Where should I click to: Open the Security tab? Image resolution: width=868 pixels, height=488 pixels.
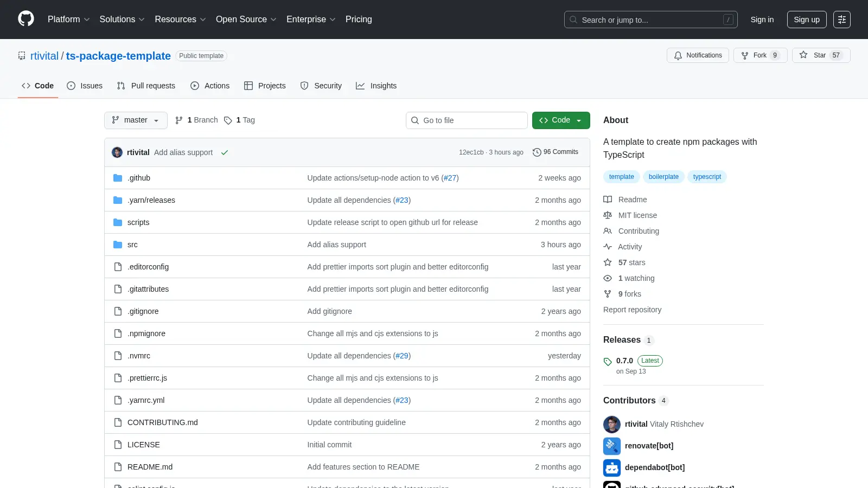click(x=321, y=86)
